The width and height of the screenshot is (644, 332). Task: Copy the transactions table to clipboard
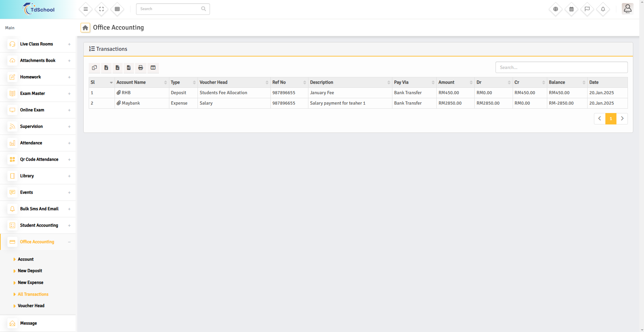coord(94,68)
